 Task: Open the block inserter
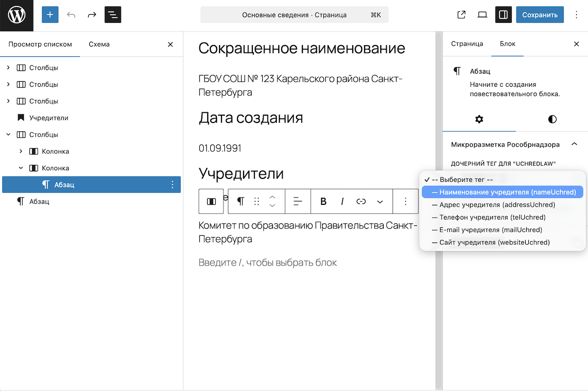(49, 15)
